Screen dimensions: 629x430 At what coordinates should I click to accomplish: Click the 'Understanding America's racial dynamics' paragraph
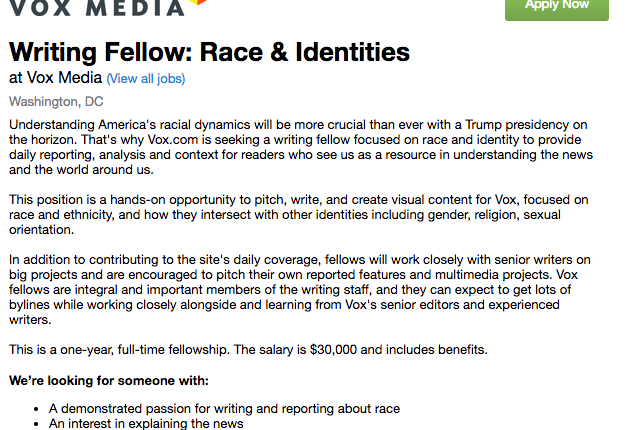(x=301, y=147)
